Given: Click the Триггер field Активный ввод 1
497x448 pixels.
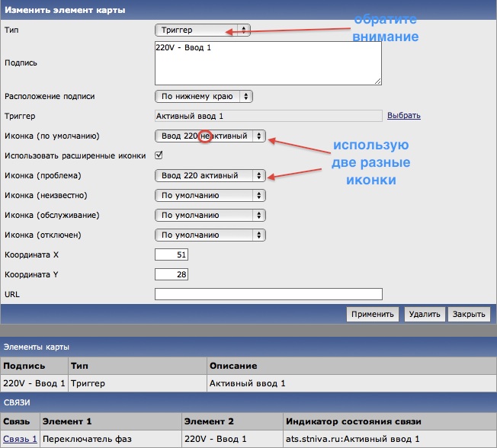Looking at the screenshot, I should (268, 116).
